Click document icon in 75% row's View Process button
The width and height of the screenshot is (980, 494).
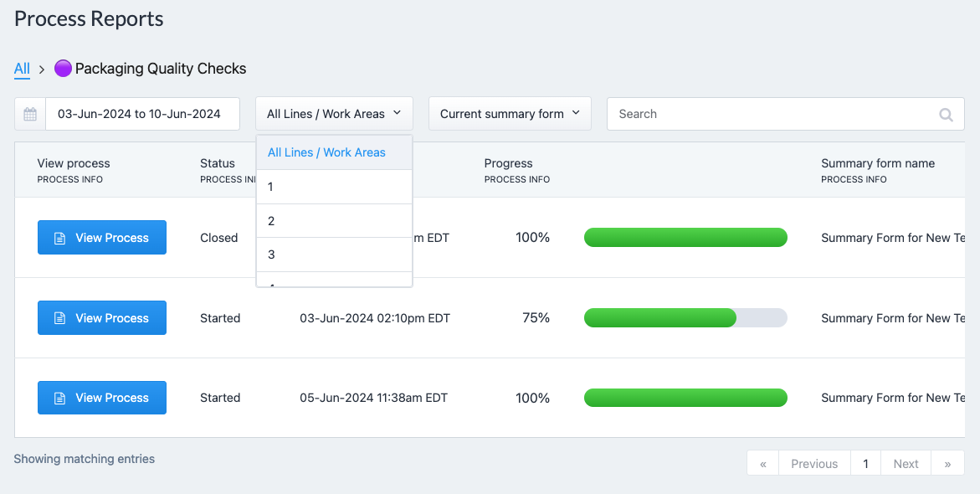coord(60,318)
